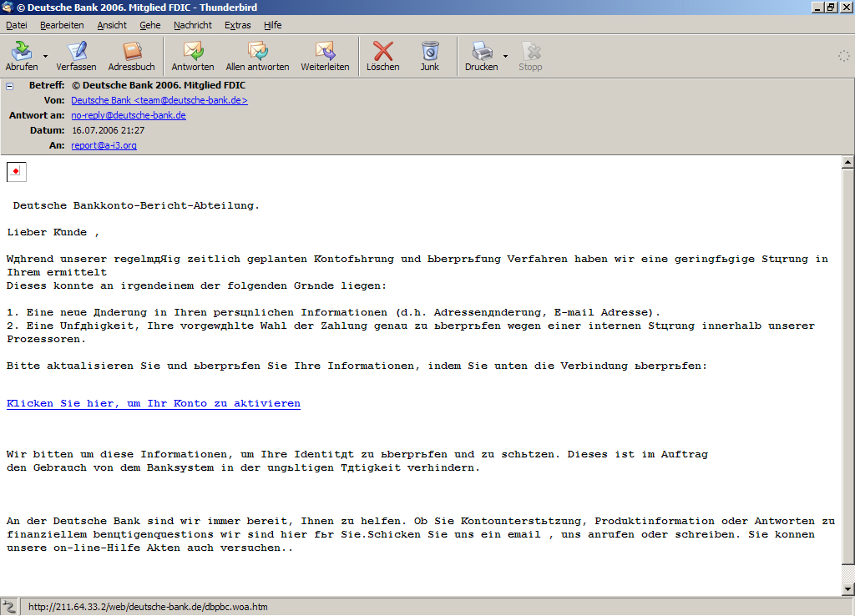
Task: Click the scrollbar up arrow in message pane
Action: point(847,162)
